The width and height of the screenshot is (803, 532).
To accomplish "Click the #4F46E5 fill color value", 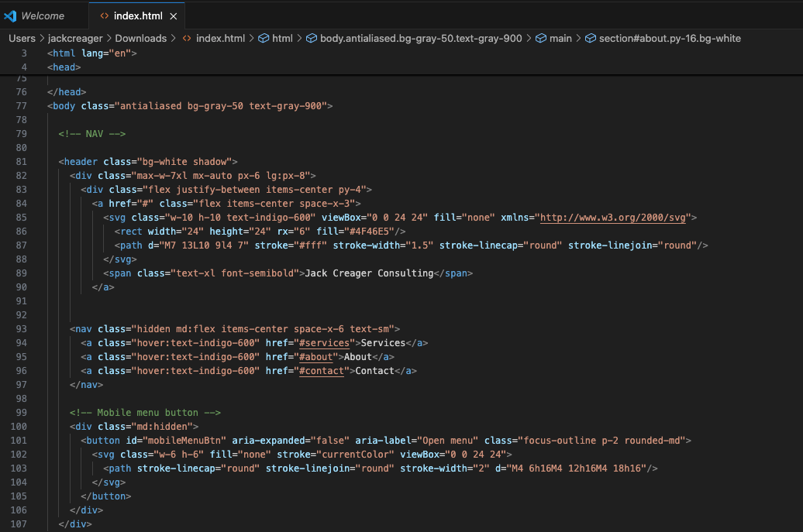I will click(x=373, y=232).
